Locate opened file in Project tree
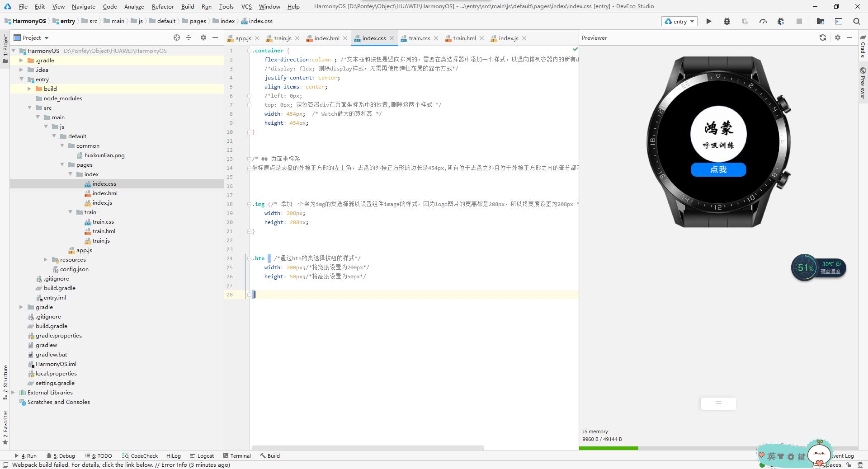Screen dimensions: 868x469 pyautogui.click(x=177, y=38)
